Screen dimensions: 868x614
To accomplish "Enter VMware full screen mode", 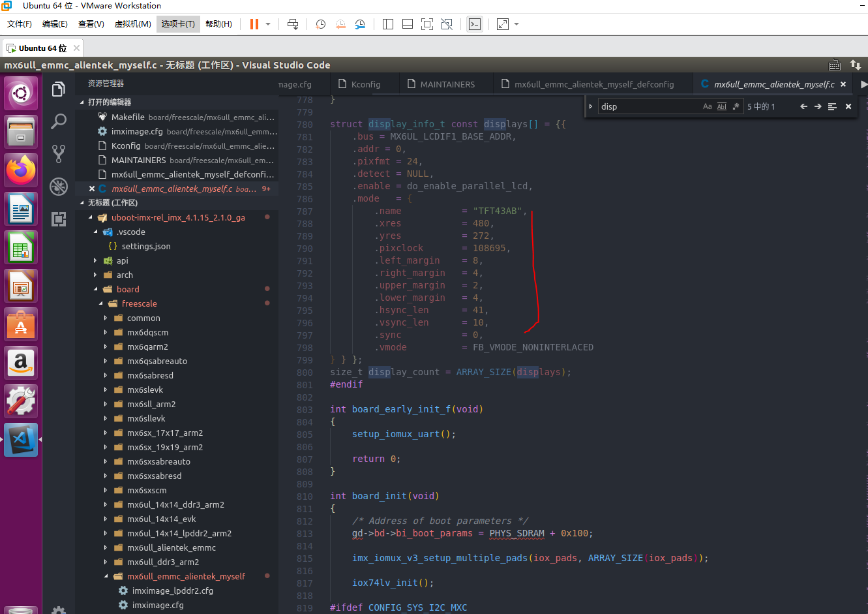I will point(427,24).
